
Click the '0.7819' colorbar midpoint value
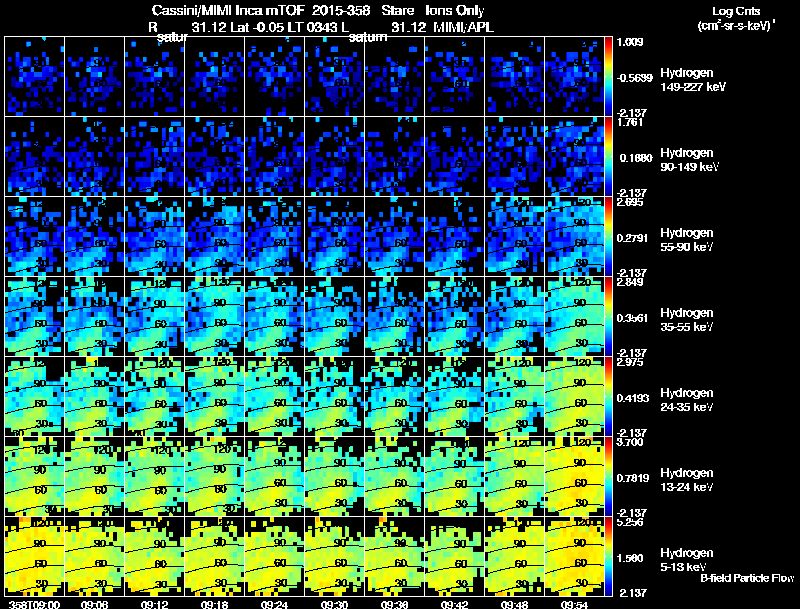pyautogui.click(x=633, y=478)
